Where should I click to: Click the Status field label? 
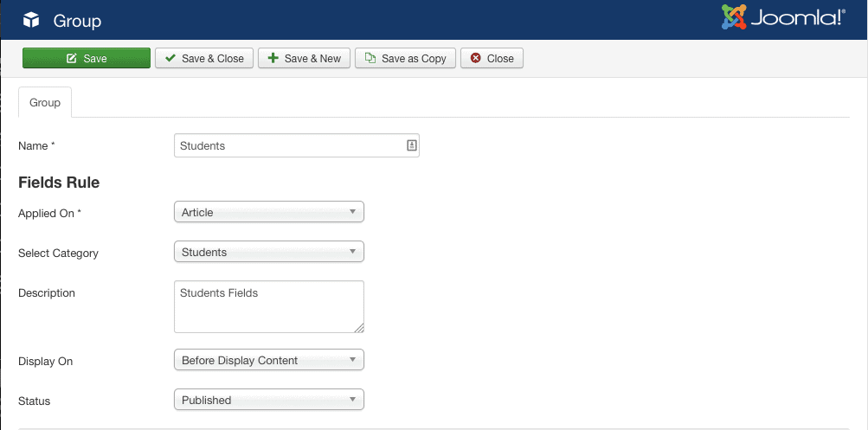click(35, 401)
